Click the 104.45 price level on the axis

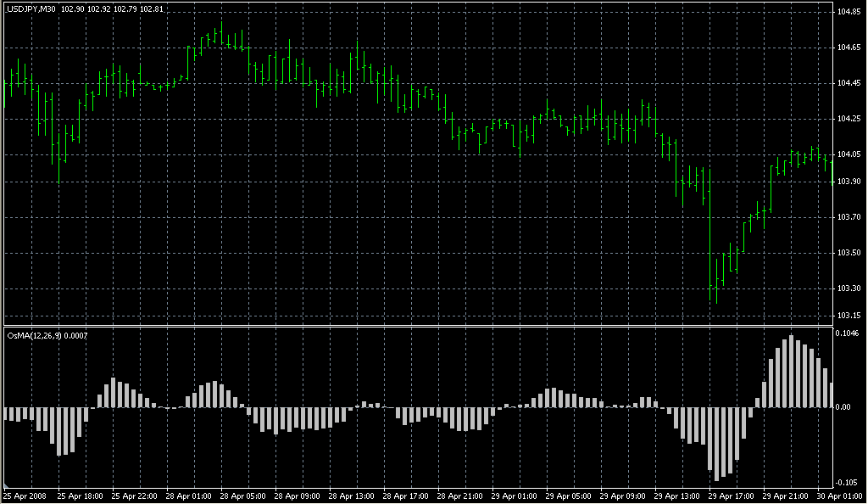[849, 83]
